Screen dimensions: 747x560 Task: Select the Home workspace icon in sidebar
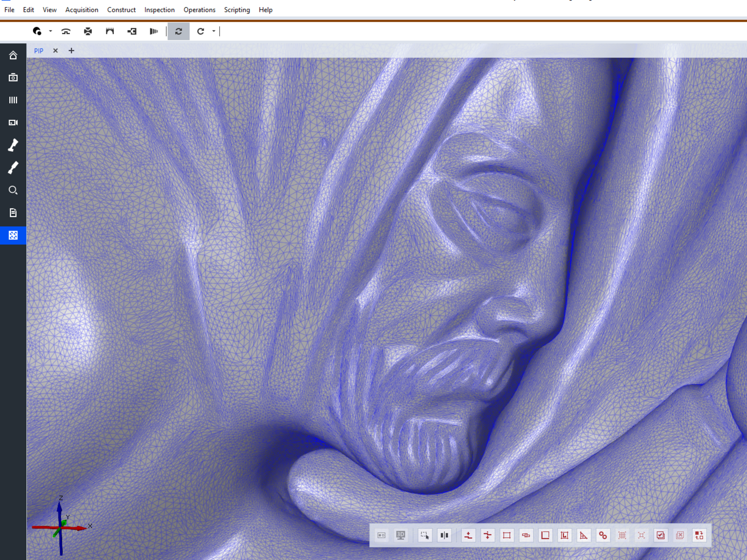(x=13, y=55)
